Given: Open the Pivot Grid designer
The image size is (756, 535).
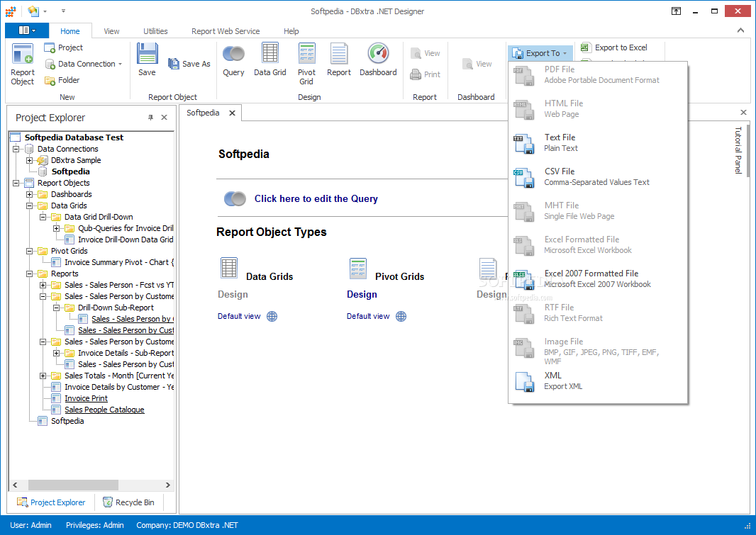Looking at the screenshot, I should click(x=306, y=64).
